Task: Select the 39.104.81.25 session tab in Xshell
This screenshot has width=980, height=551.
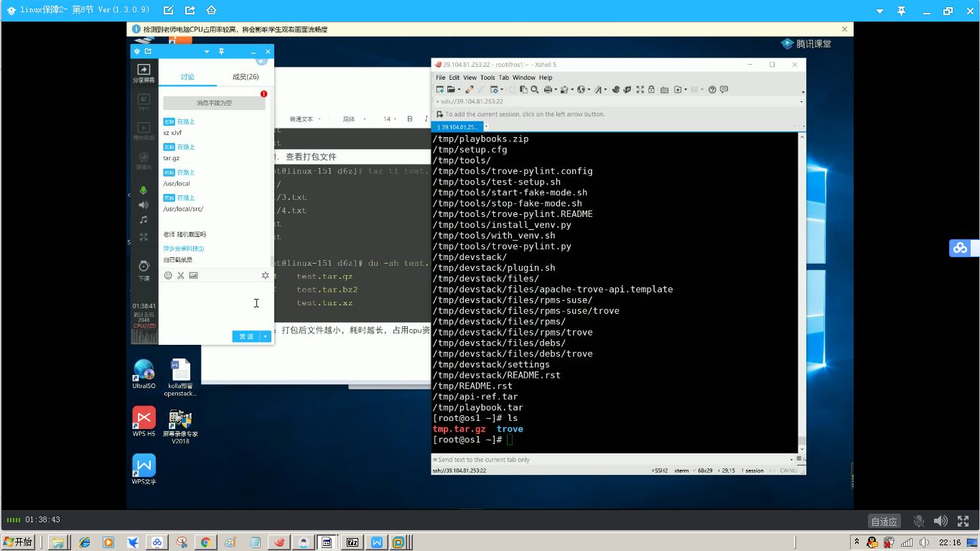Action: point(457,126)
